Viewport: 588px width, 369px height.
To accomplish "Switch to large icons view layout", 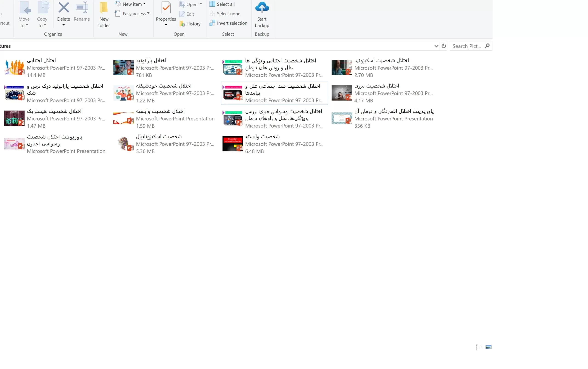I will tap(488, 347).
